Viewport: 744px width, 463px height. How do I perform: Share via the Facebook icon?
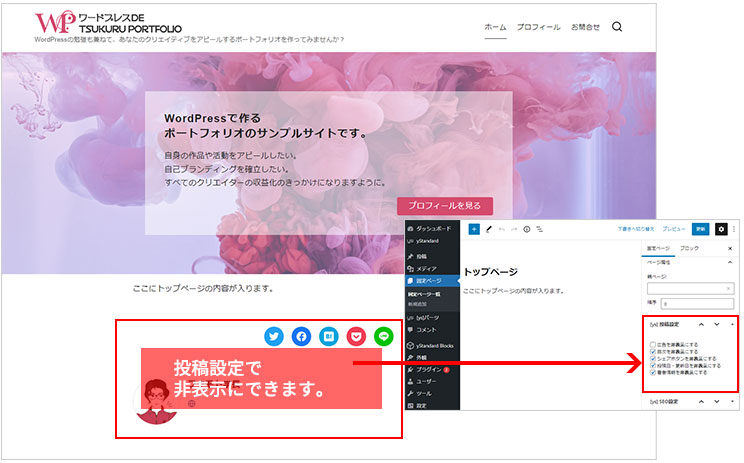[301, 336]
